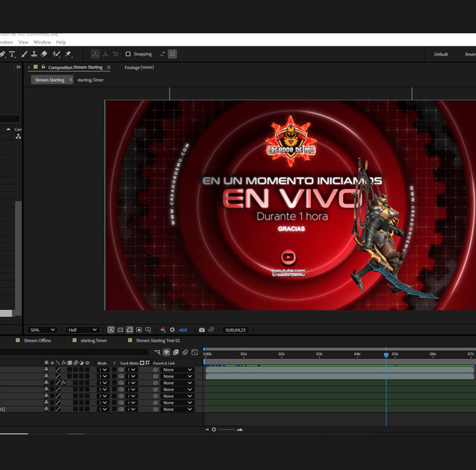Toggle mask and shape path visibility
Screen dimensions: 476x470
(130, 330)
